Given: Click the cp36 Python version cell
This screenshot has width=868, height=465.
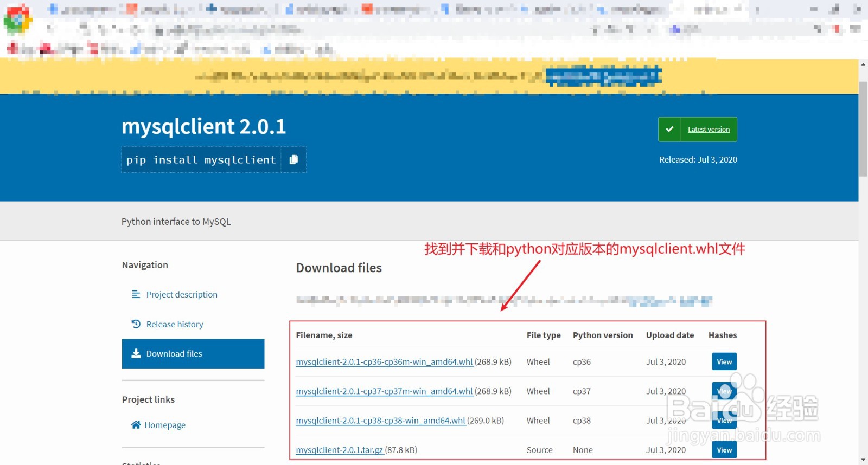Looking at the screenshot, I should [582, 361].
